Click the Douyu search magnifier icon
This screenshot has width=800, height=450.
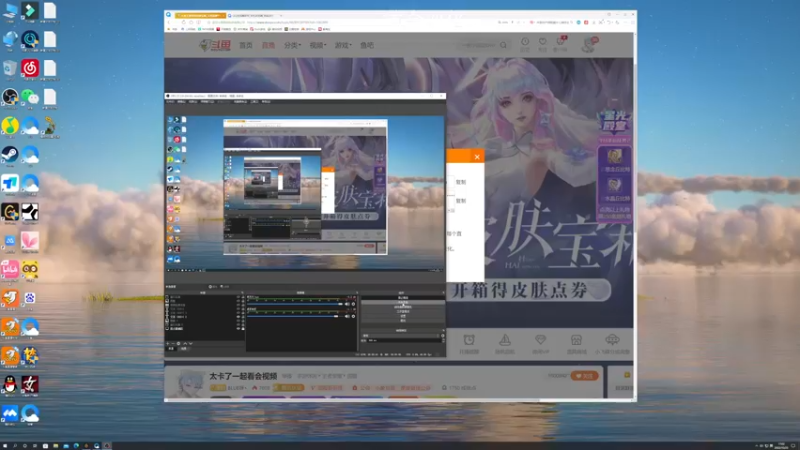pyautogui.click(x=503, y=45)
